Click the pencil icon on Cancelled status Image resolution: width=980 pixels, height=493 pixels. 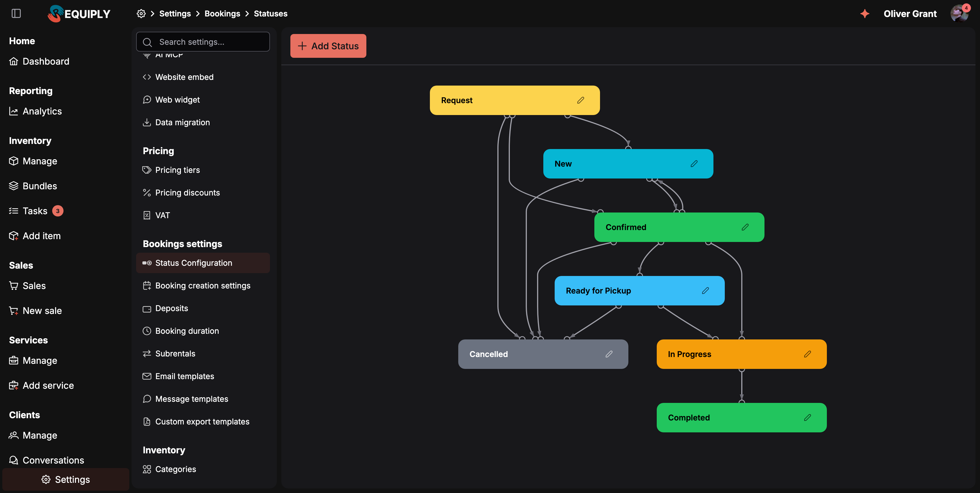[x=609, y=354]
